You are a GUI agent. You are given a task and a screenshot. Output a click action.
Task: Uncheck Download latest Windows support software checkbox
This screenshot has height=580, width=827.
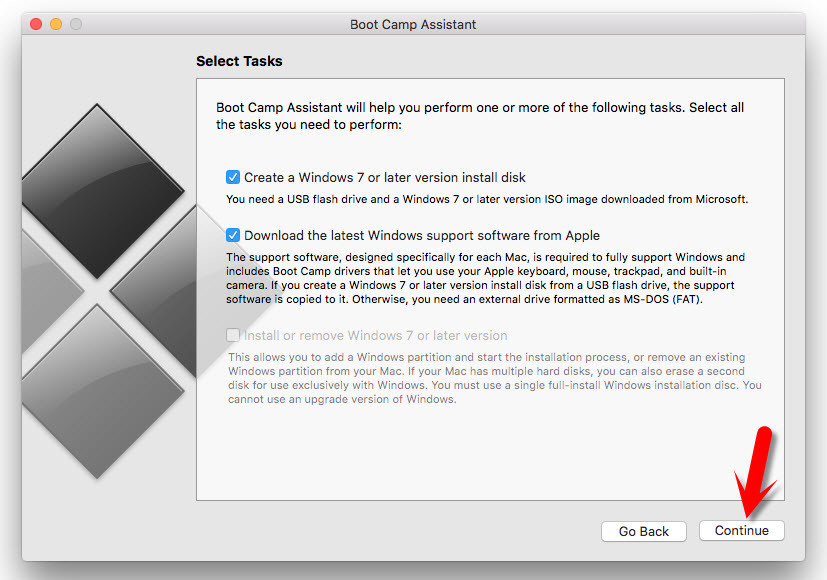(233, 235)
